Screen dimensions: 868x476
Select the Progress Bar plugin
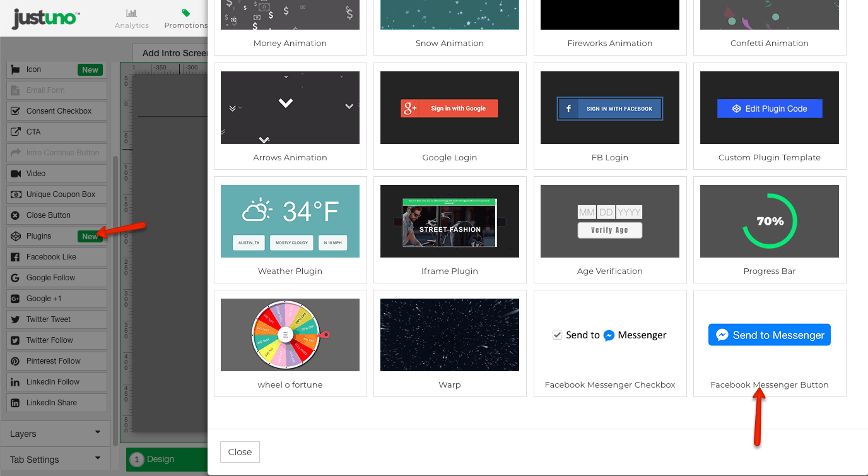pos(769,222)
